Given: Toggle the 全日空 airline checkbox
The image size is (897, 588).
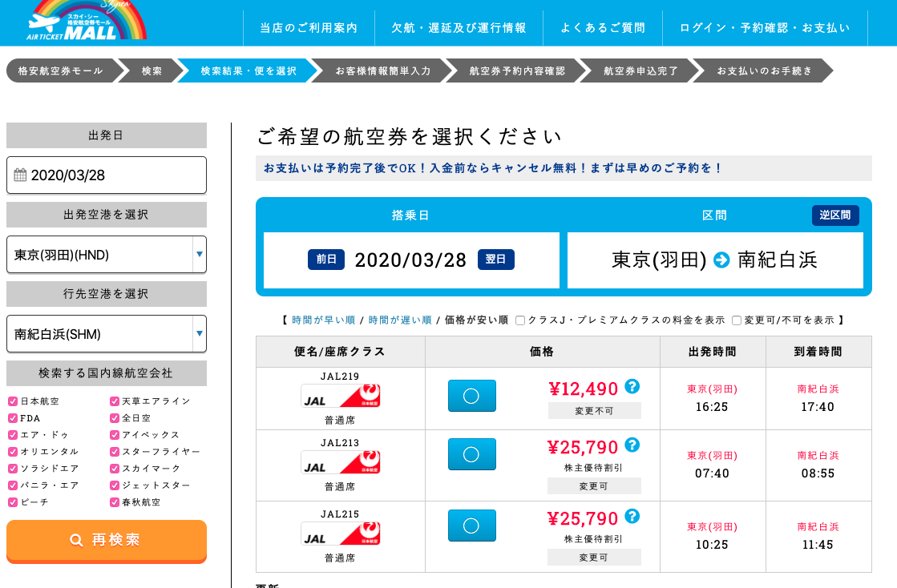Looking at the screenshot, I should 115,418.
